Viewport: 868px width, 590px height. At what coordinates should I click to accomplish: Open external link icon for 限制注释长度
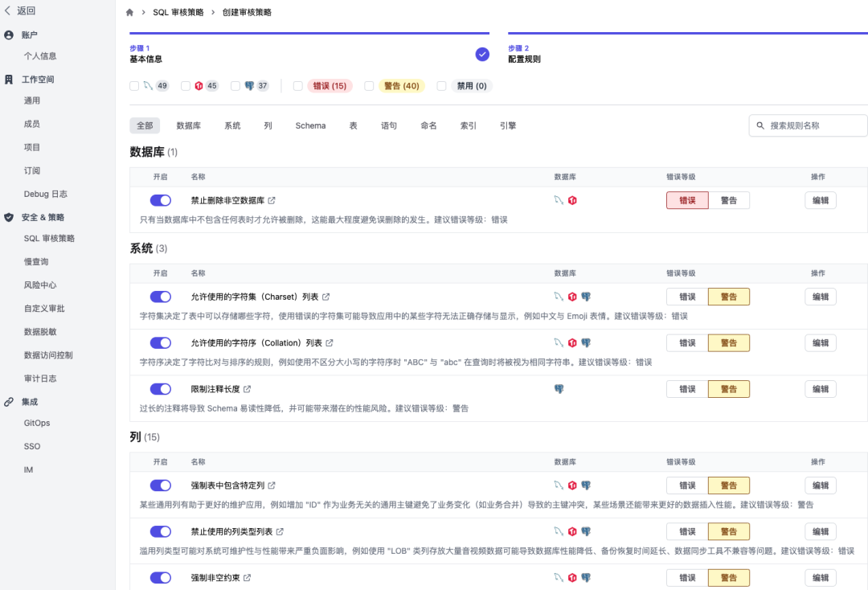pyautogui.click(x=248, y=389)
